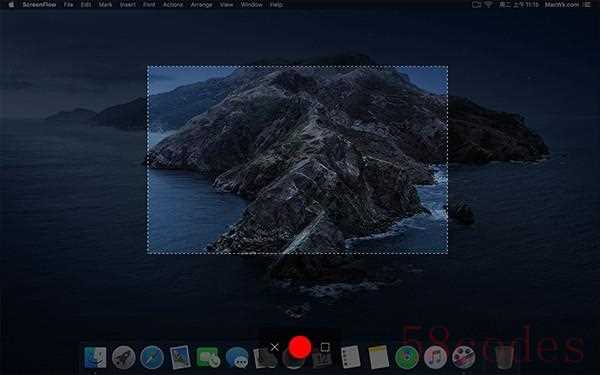600x375 pixels.
Task: Open Notification Center from the menu bar
Action: 587,5
